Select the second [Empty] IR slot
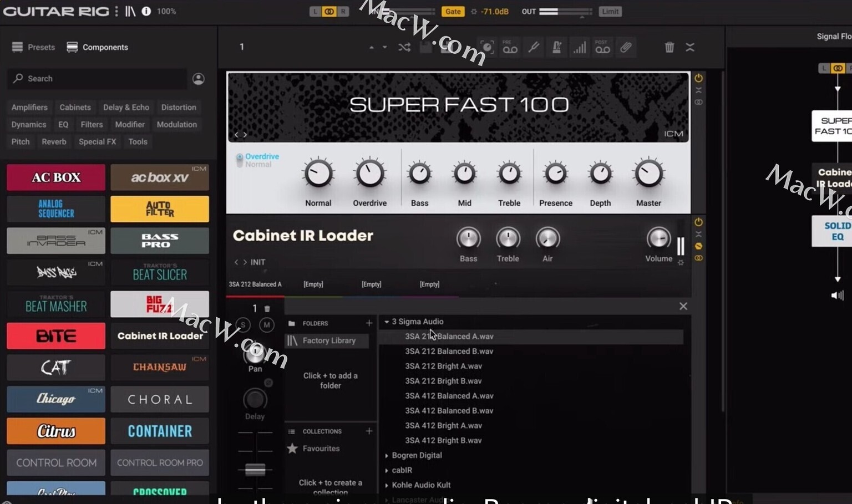852x504 pixels. (x=372, y=284)
